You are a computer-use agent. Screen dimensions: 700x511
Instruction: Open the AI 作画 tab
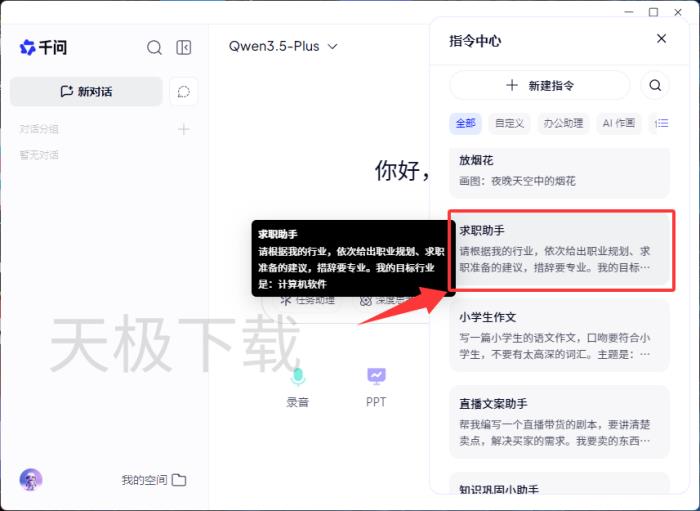(619, 124)
